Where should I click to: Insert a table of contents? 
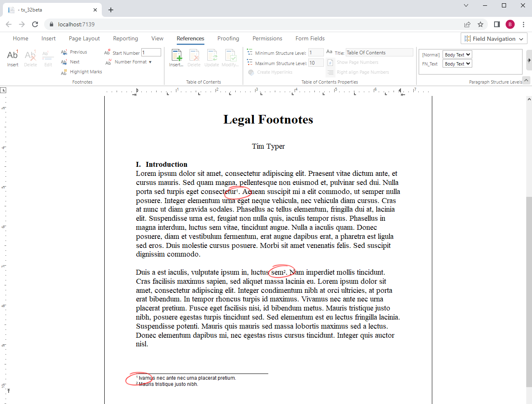(x=176, y=58)
